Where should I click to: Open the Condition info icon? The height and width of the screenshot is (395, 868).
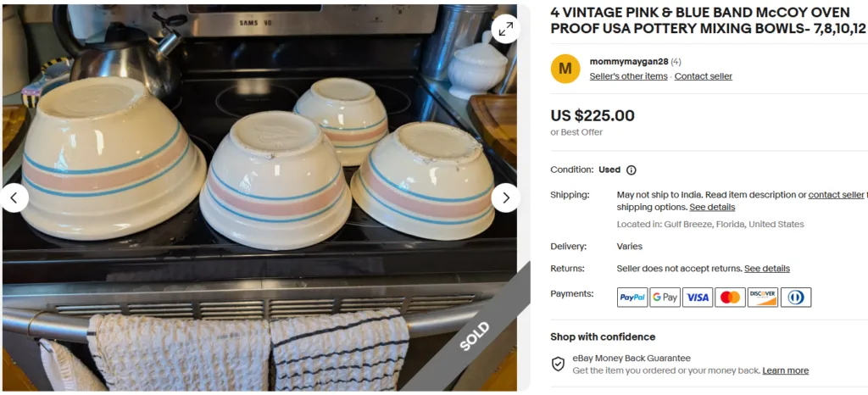631,170
